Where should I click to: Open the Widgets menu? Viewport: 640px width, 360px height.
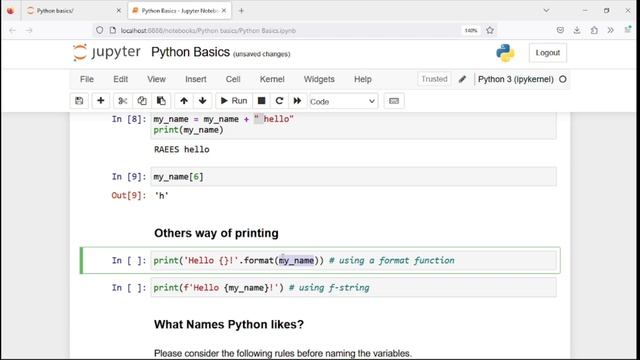point(319,79)
